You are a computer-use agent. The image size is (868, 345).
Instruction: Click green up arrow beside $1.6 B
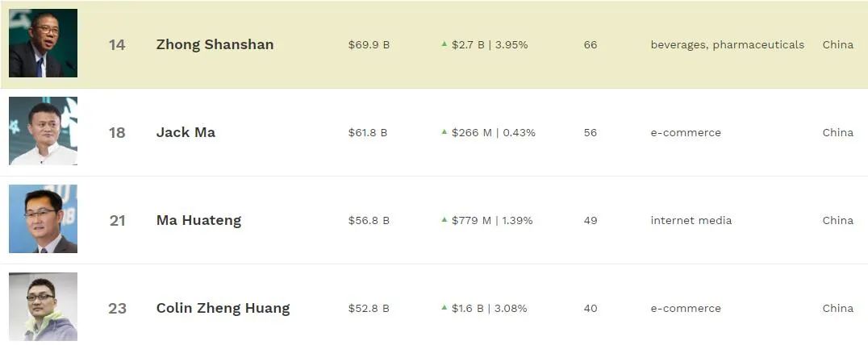[x=444, y=307]
